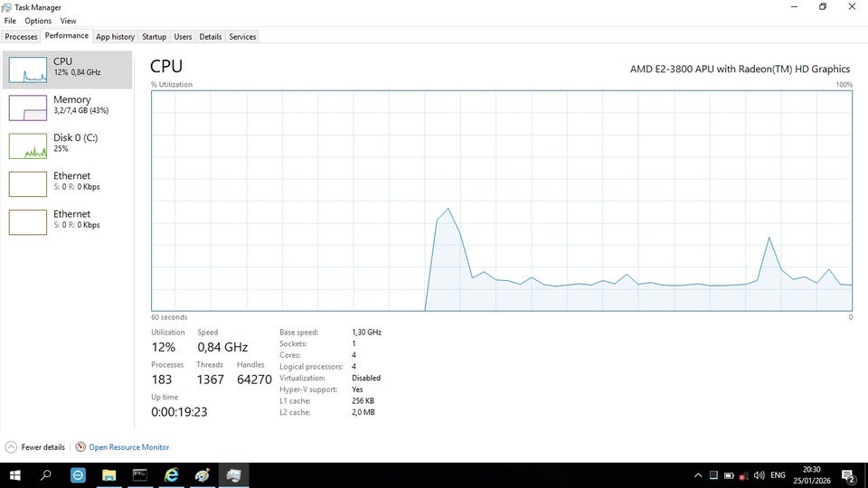
Task: Click the 60 seconds graph axis label
Action: (169, 317)
